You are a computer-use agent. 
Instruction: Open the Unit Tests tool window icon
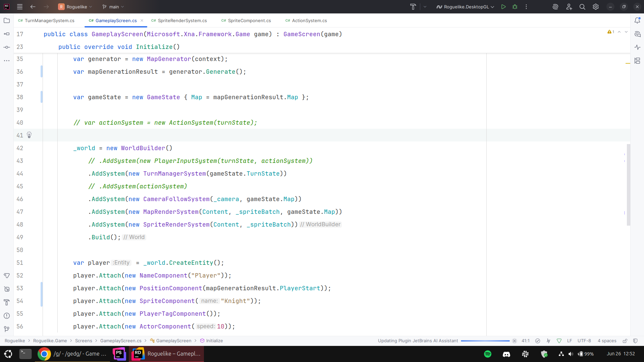tap(7, 276)
